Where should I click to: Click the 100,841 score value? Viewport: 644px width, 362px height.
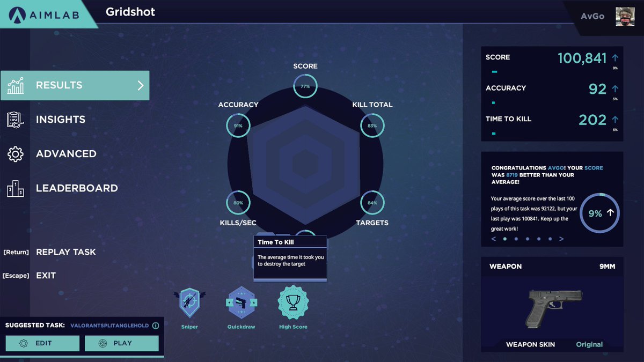pyautogui.click(x=582, y=58)
